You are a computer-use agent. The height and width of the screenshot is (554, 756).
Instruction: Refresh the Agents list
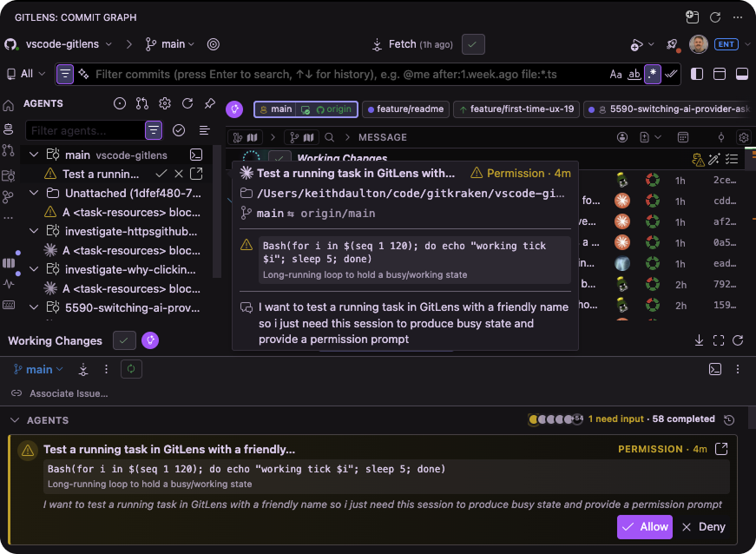coord(187,103)
